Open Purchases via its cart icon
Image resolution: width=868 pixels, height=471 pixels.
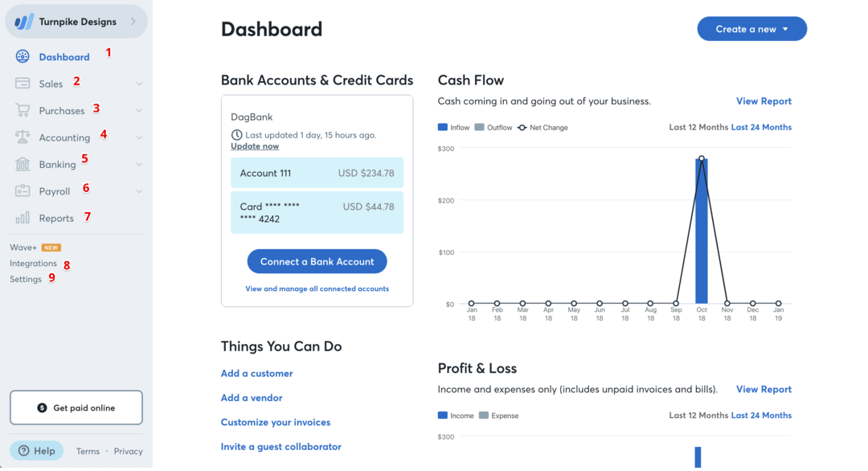pyautogui.click(x=23, y=109)
